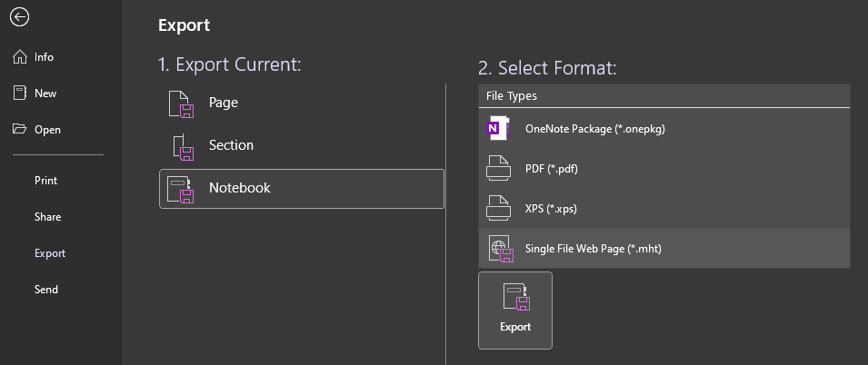This screenshot has width=868, height=365.
Task: Click the Open folder icon
Action: coord(20,130)
